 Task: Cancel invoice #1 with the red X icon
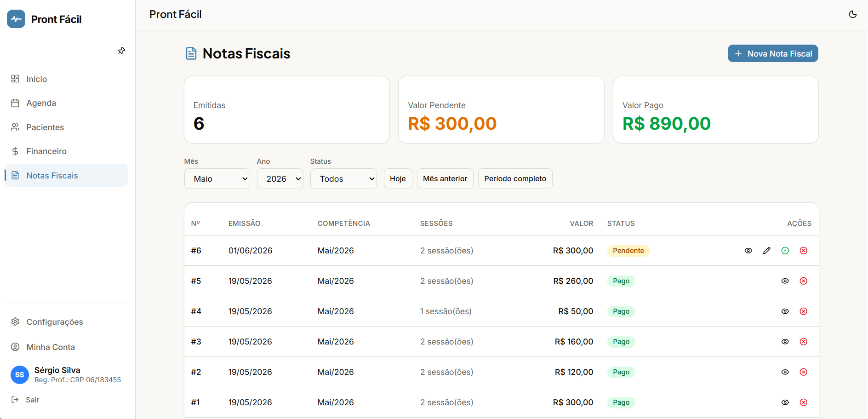804,402
